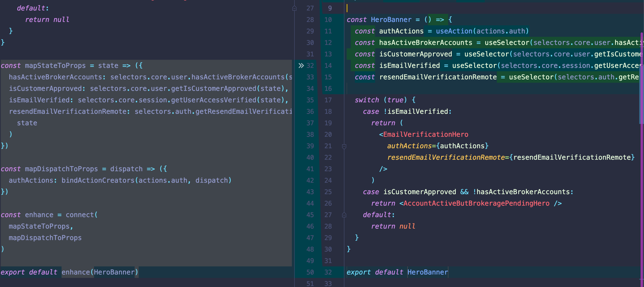Click HeroBanner in right export default line

(x=428, y=272)
